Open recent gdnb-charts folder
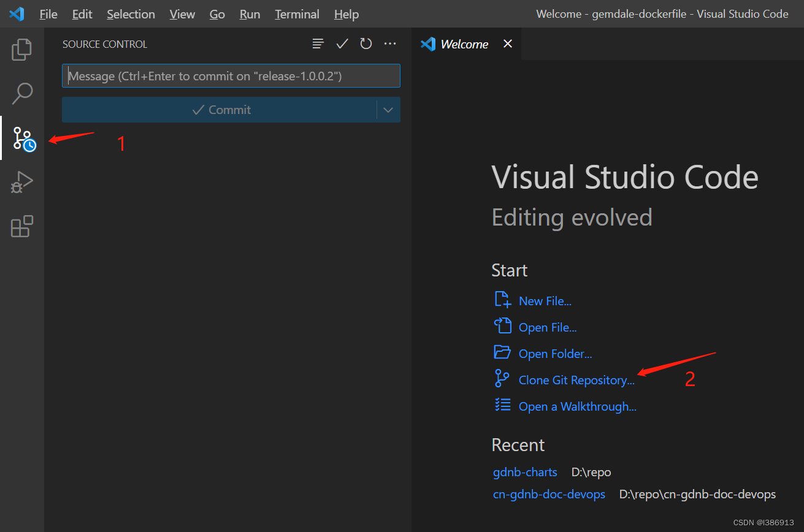 [x=525, y=472]
